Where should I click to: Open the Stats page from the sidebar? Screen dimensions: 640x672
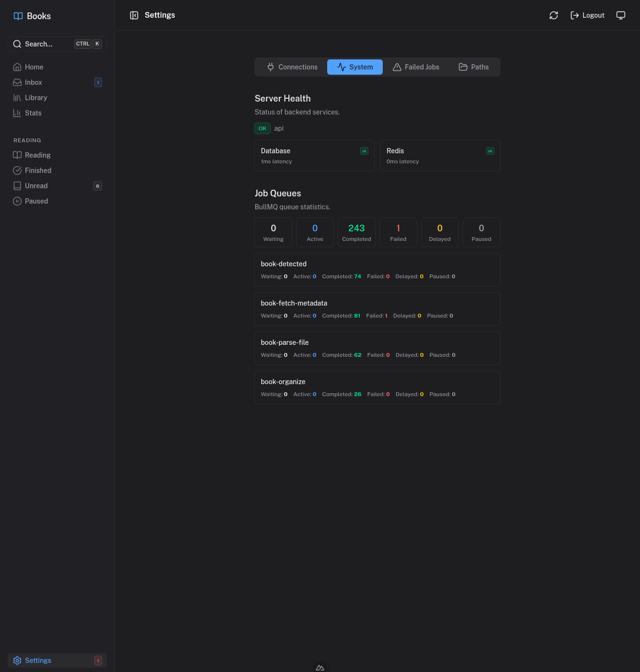(x=34, y=113)
